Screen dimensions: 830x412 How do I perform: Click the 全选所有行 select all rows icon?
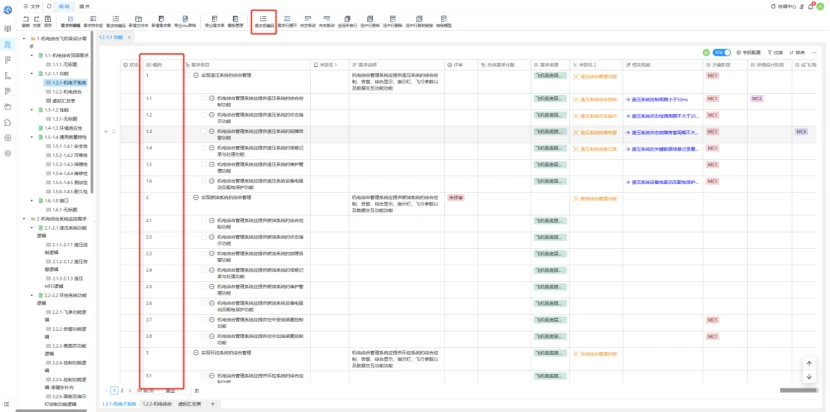click(x=347, y=19)
